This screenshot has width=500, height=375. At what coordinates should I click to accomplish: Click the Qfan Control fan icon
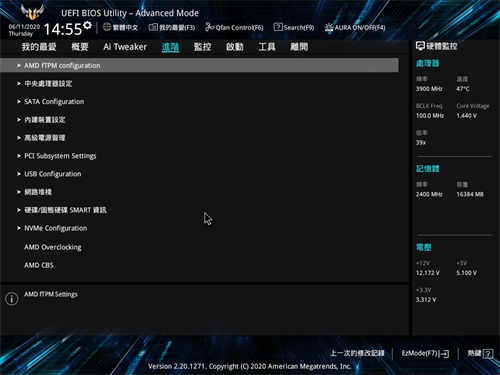click(209, 27)
